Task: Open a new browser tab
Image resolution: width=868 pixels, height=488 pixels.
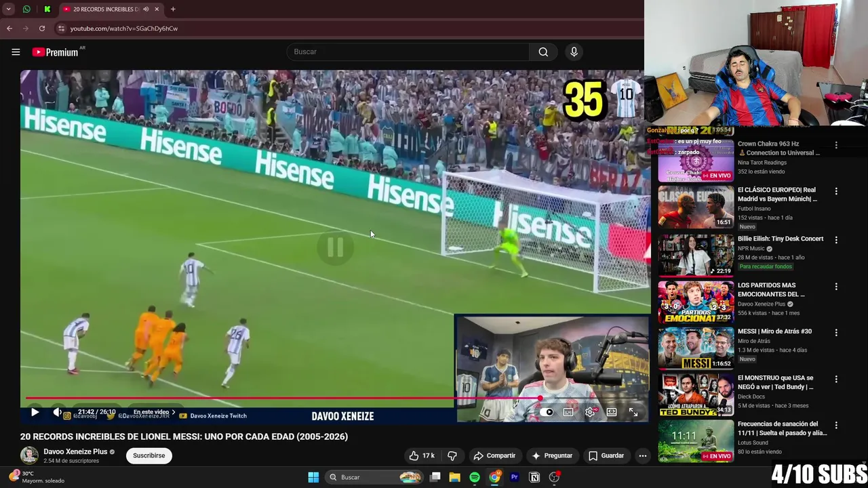Action: click(x=173, y=9)
